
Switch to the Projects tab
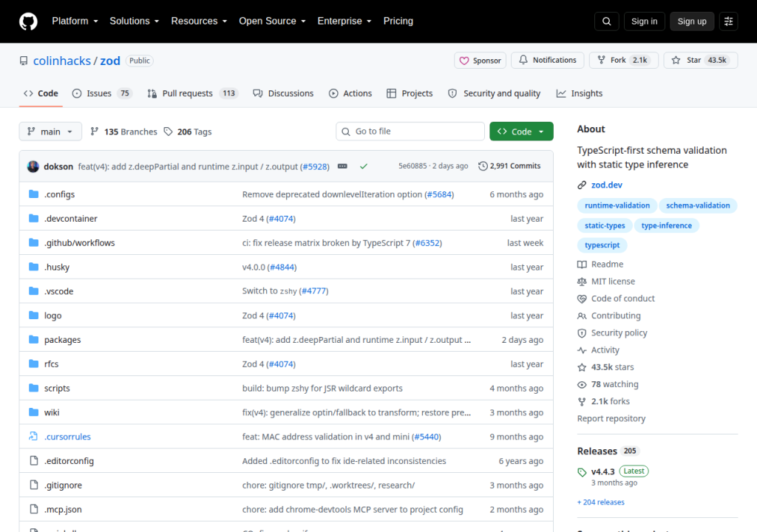pyautogui.click(x=410, y=93)
